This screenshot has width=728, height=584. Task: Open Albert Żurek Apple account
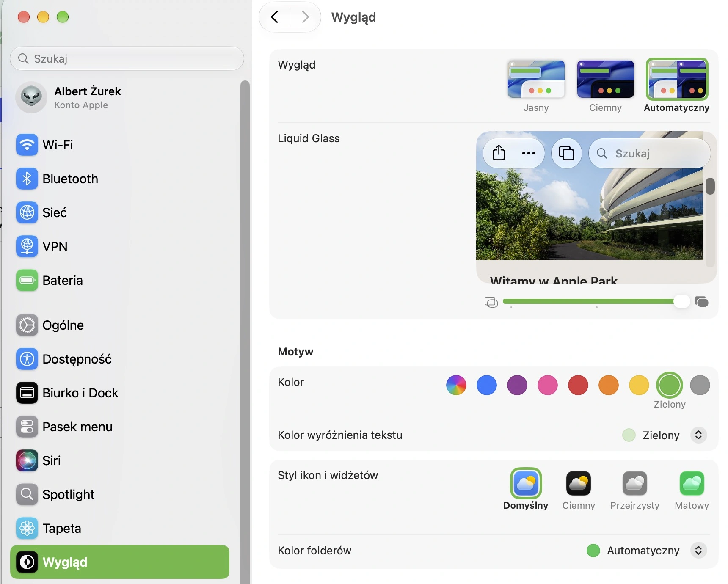[x=119, y=97]
